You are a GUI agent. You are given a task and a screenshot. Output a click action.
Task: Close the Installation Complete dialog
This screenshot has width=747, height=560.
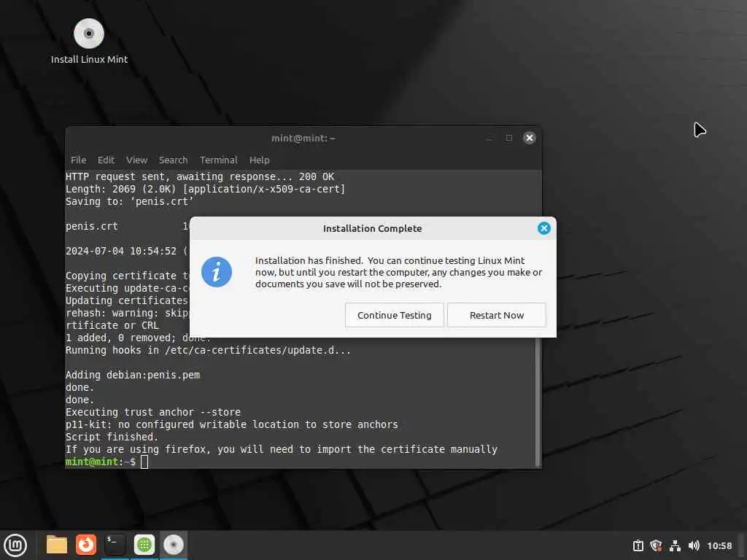[x=543, y=228]
